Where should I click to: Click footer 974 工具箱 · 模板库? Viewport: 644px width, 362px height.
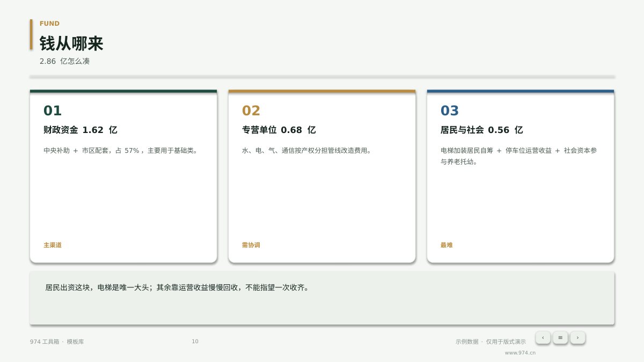tap(57, 342)
